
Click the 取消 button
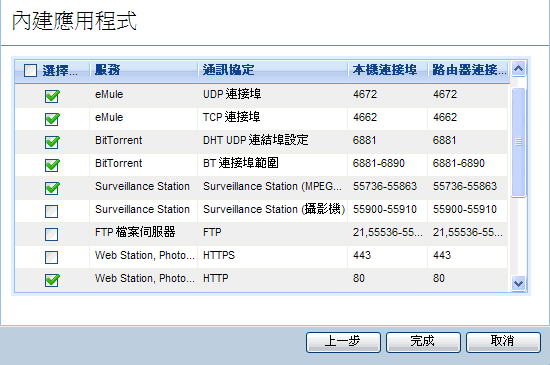click(503, 342)
